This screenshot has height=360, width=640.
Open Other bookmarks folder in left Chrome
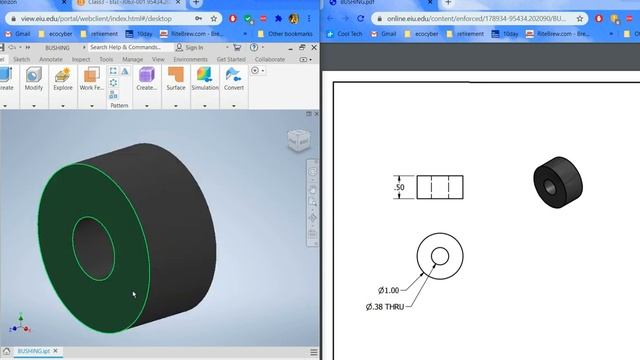click(x=285, y=34)
